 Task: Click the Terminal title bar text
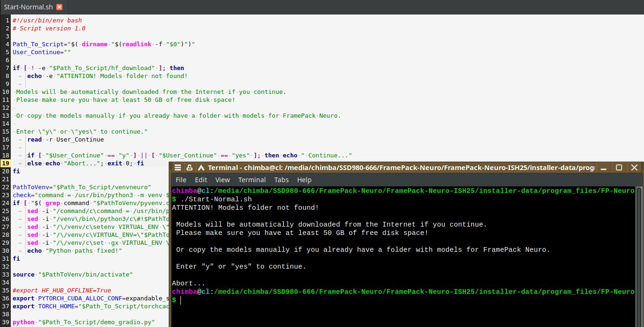(401, 168)
